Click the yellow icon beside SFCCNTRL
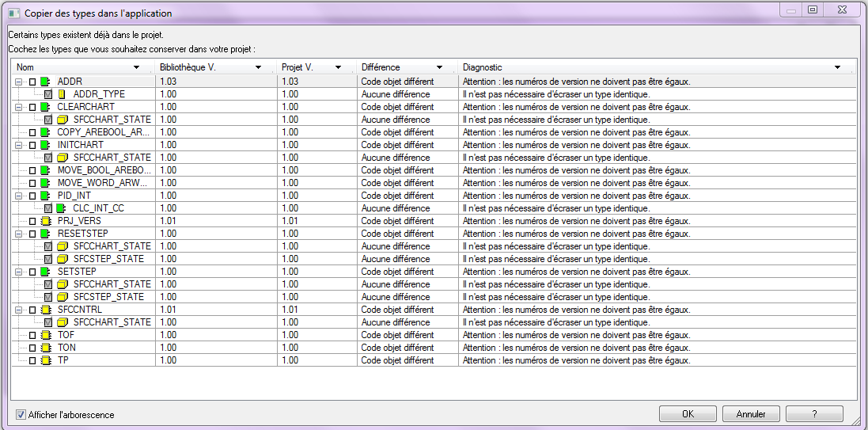The image size is (868, 430). pos(45,310)
